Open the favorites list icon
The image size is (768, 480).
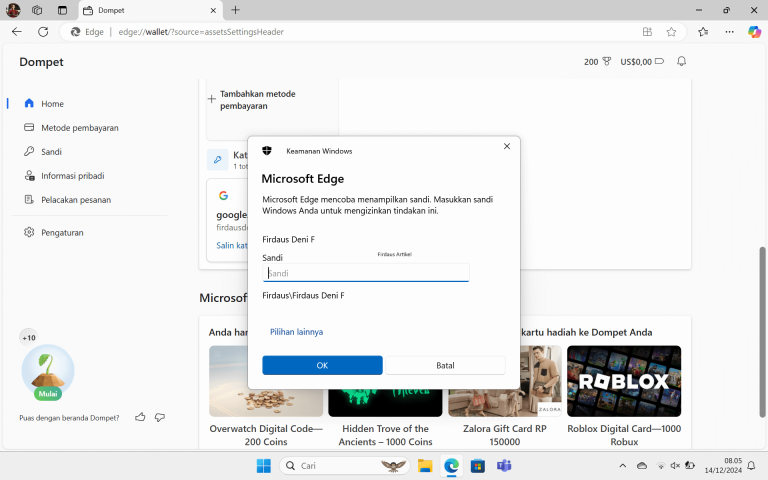click(703, 32)
